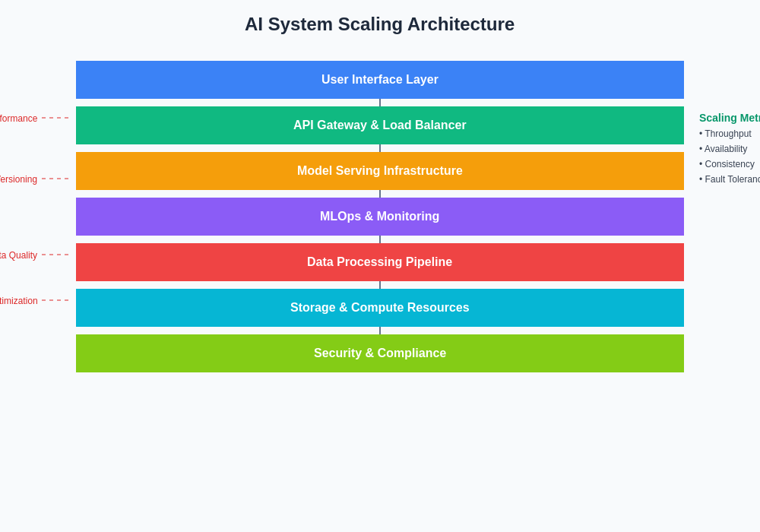The width and height of the screenshot is (760, 532).
Task: Click the purple MLOps & Monitoring block
Action: [x=379, y=217]
